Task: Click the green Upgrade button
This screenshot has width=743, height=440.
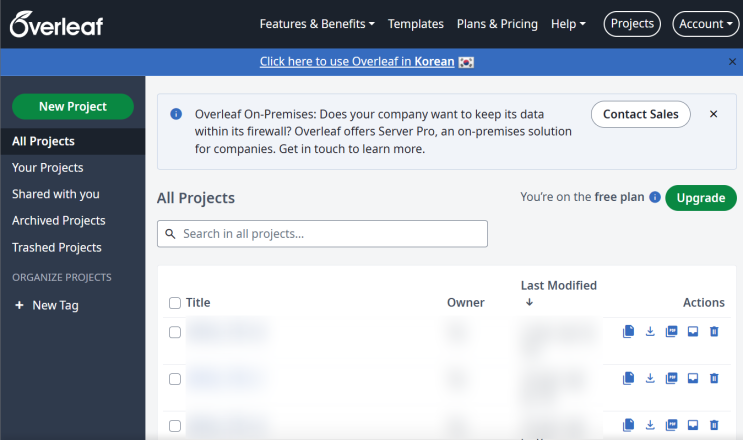Action: [x=701, y=198]
